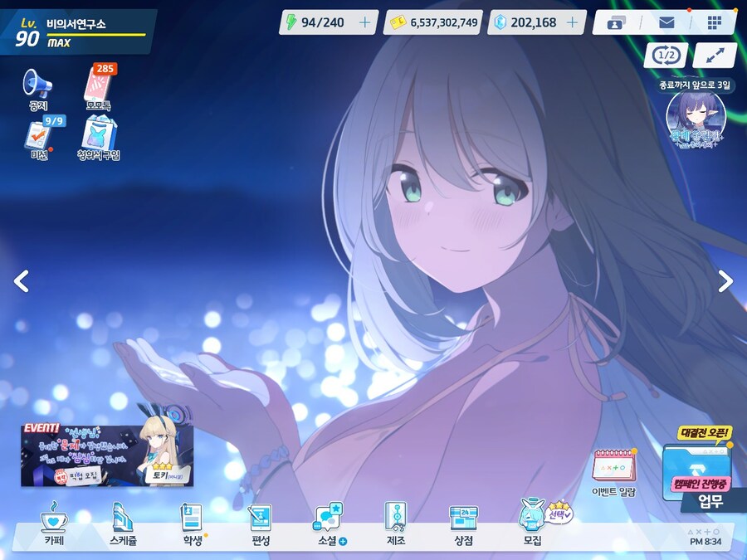
Task: Open the mailbox envelope icon
Action: 666,22
